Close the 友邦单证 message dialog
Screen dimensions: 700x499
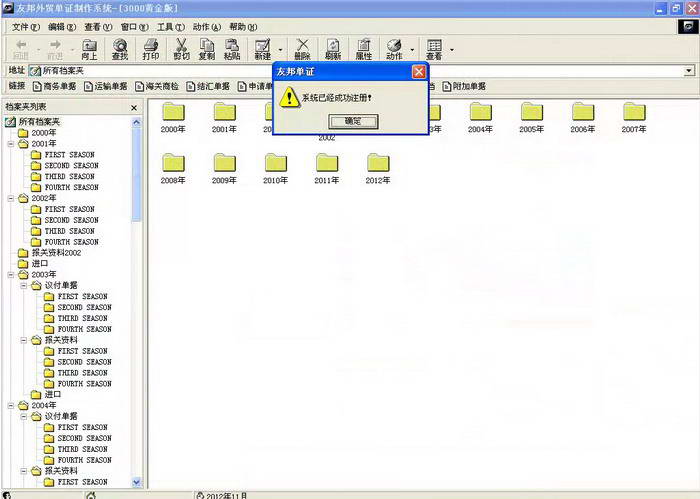click(419, 72)
